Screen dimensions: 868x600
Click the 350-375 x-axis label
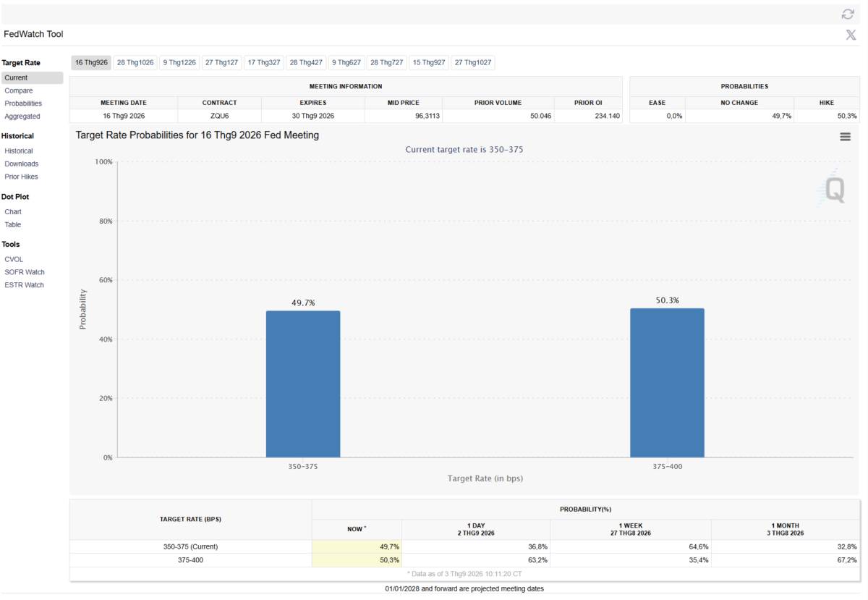click(x=303, y=467)
